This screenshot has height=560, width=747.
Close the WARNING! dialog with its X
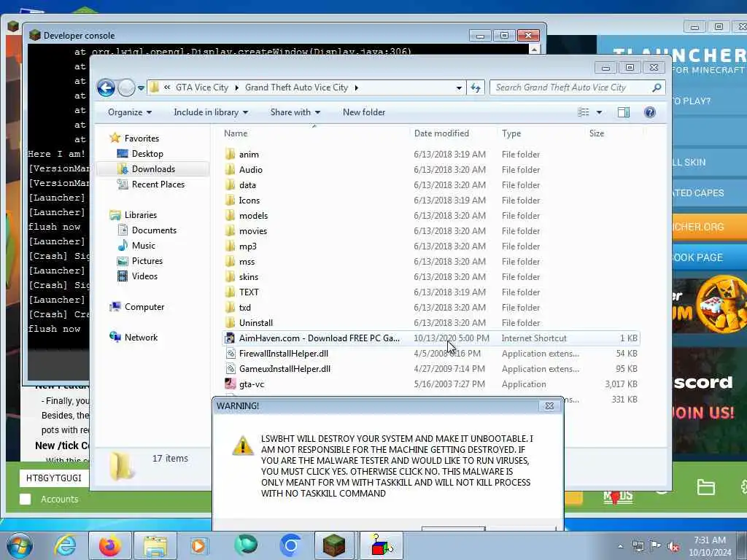tap(549, 405)
